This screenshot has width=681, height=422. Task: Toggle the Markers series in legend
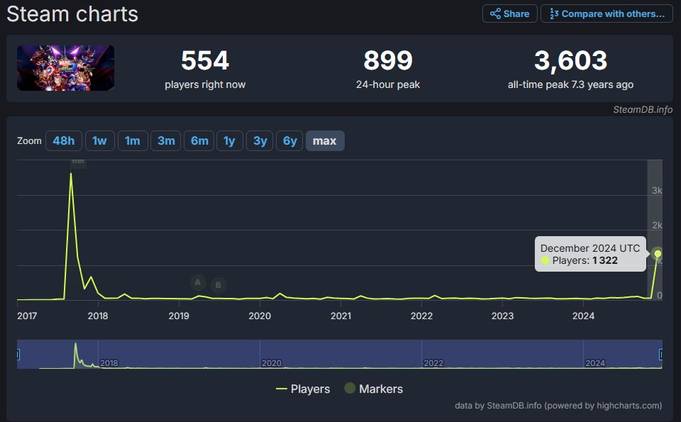374,389
